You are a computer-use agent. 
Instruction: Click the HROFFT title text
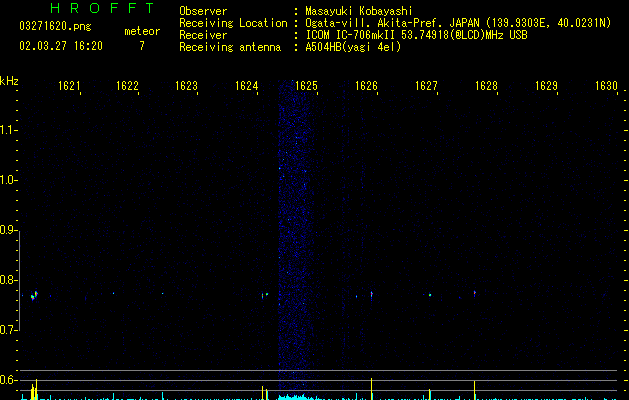click(x=102, y=8)
